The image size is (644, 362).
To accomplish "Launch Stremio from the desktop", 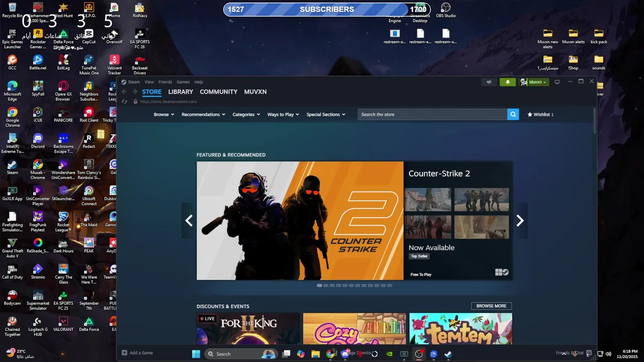I will (x=38, y=271).
